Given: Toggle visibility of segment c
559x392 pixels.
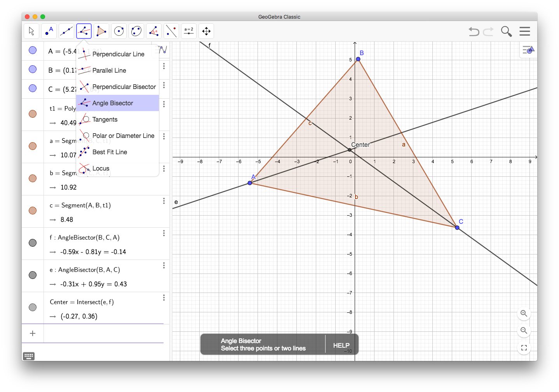Looking at the screenshot, I should point(32,211).
